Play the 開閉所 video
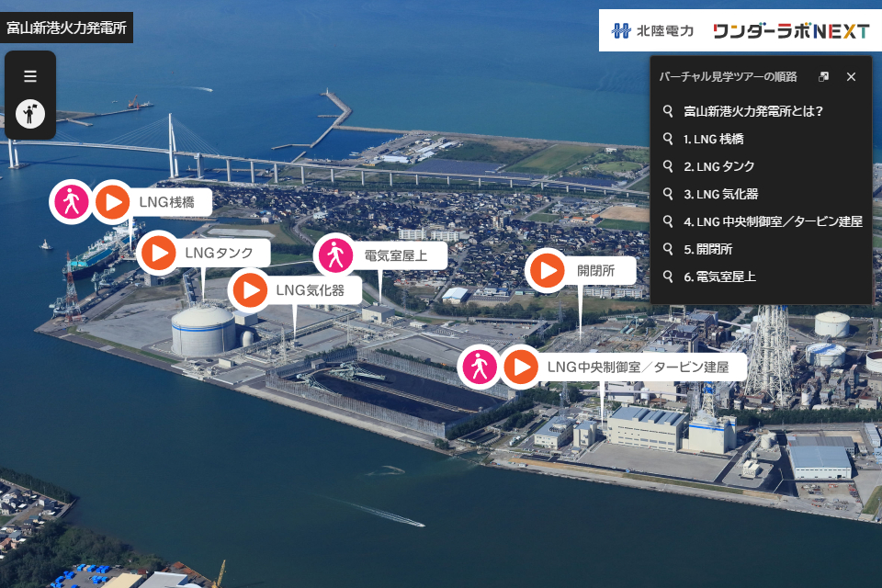 pos(548,271)
